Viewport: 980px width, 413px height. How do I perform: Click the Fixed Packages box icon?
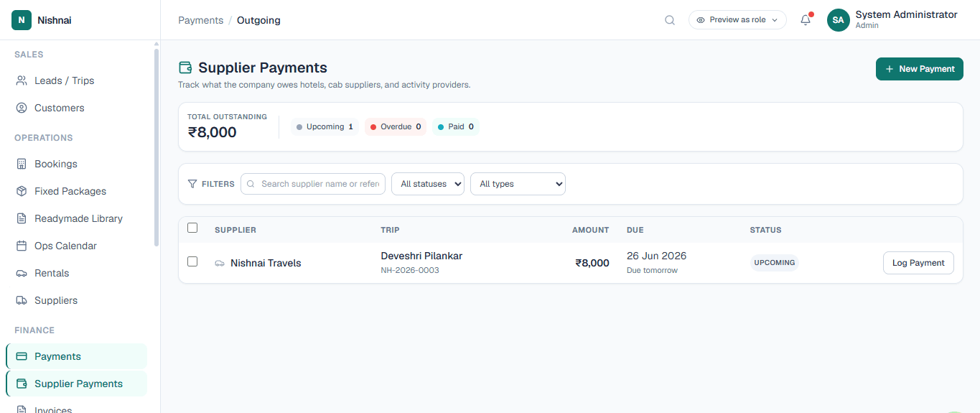pos(22,191)
